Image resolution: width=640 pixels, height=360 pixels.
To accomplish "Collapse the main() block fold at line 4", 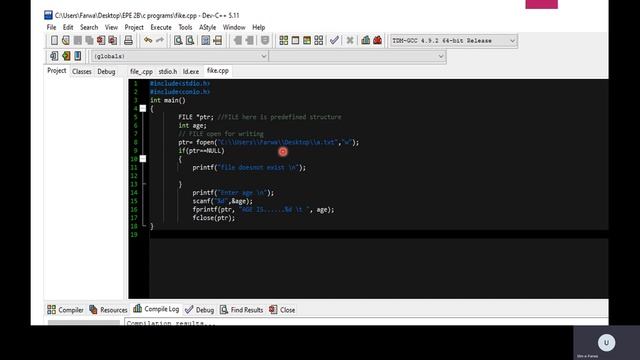I will [x=143, y=109].
